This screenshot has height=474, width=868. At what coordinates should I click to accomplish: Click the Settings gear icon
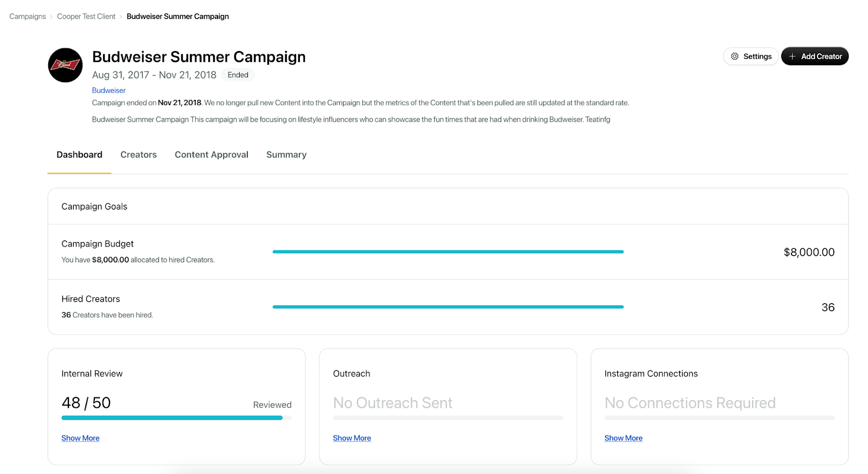coord(735,56)
